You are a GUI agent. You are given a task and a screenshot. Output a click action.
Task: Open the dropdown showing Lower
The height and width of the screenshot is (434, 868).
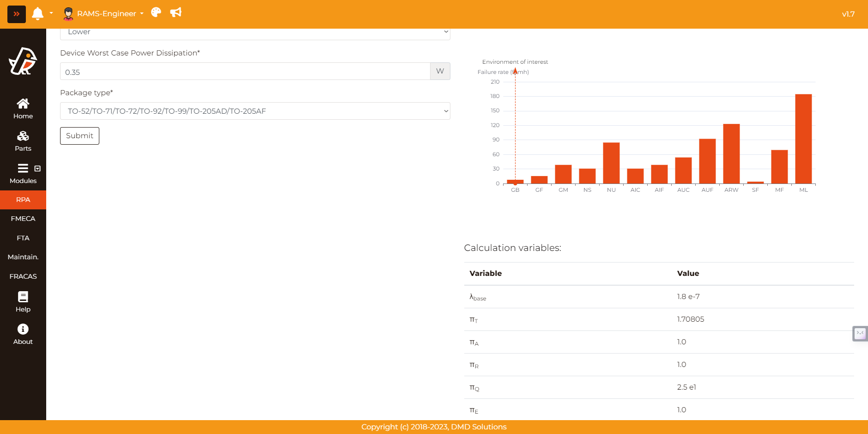[x=255, y=32]
